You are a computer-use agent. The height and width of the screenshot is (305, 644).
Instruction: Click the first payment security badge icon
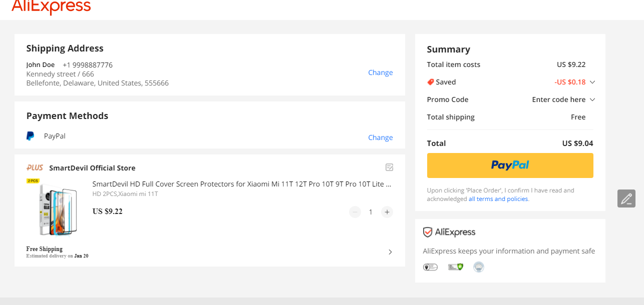(x=430, y=267)
